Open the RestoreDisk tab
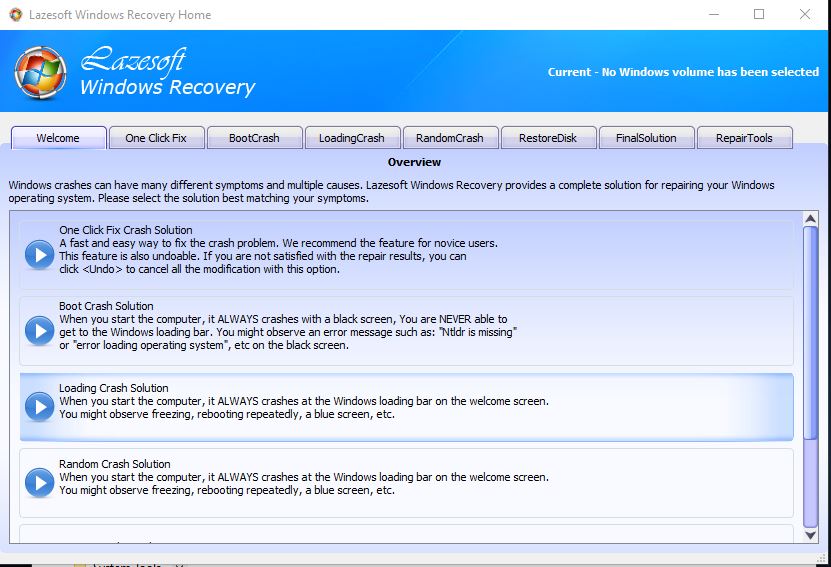This screenshot has height=567, width=831. [548, 138]
